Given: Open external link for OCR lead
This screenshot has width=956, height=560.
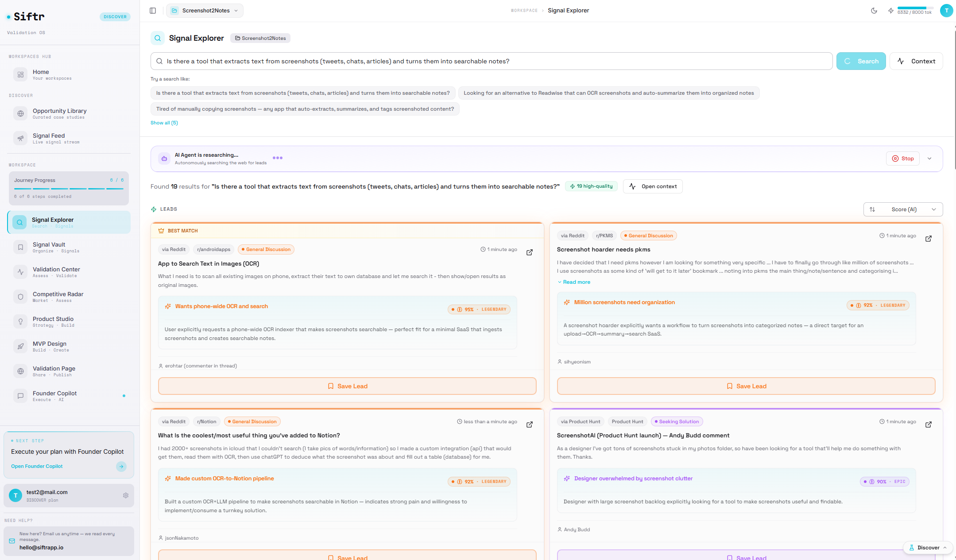Looking at the screenshot, I should (x=529, y=252).
